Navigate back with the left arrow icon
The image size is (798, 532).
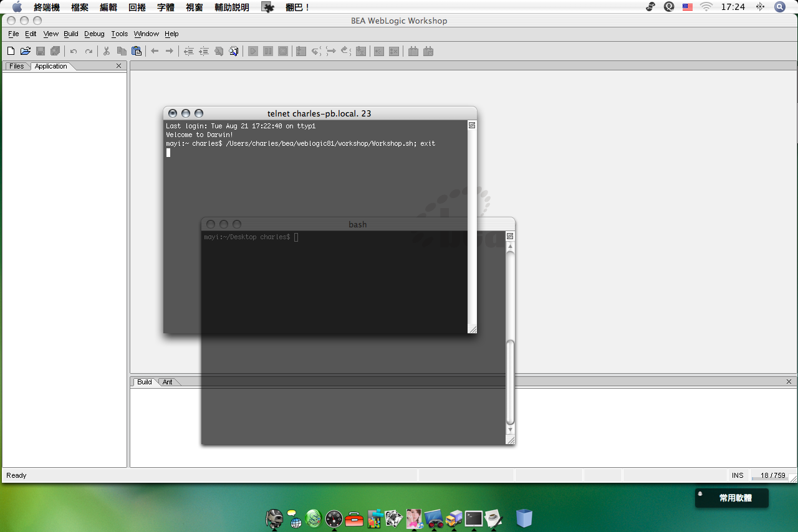click(x=155, y=51)
